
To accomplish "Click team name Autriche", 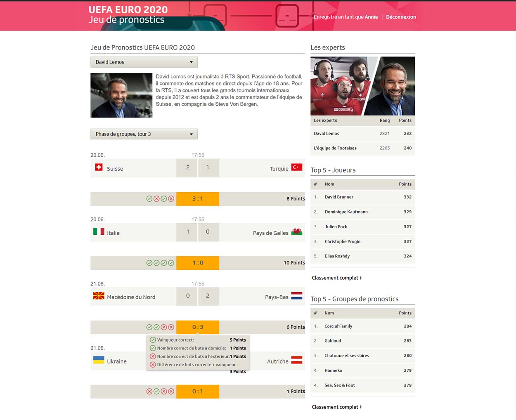I will click(278, 361).
